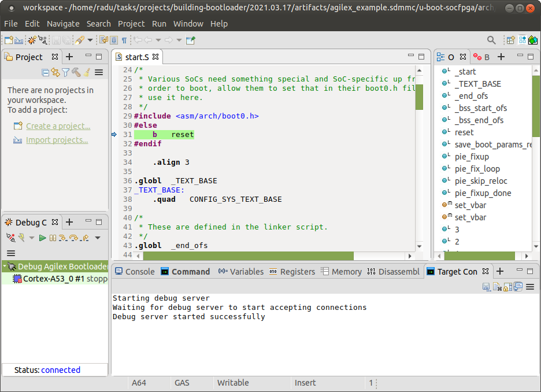Open the Debug Control view menu dropdown arrow

point(98,238)
